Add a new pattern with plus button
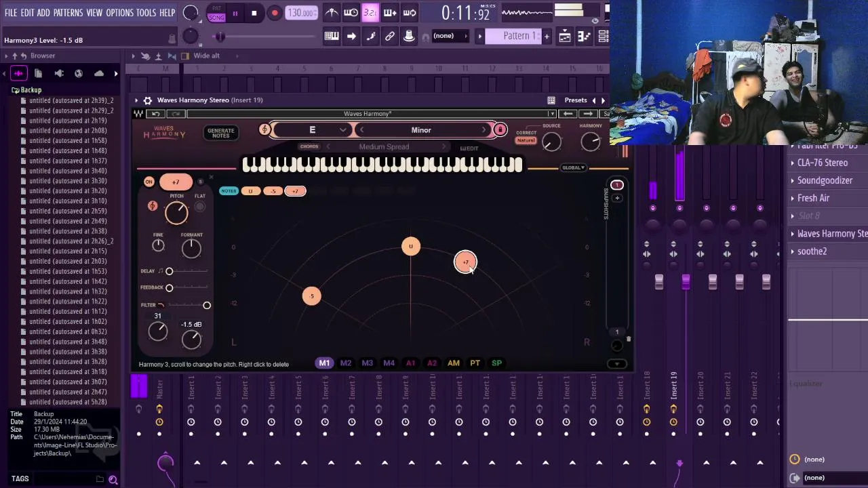Image resolution: width=868 pixels, height=488 pixels. pyautogui.click(x=547, y=36)
